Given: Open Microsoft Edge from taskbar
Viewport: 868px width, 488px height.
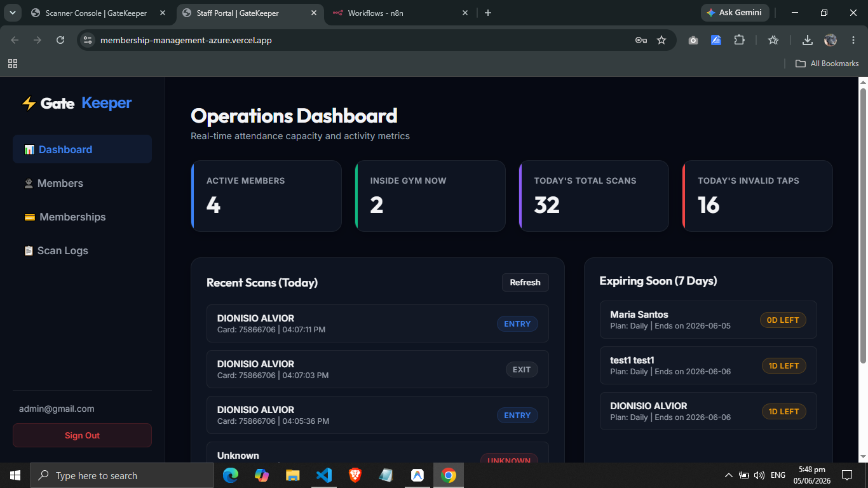Looking at the screenshot, I should (x=231, y=475).
